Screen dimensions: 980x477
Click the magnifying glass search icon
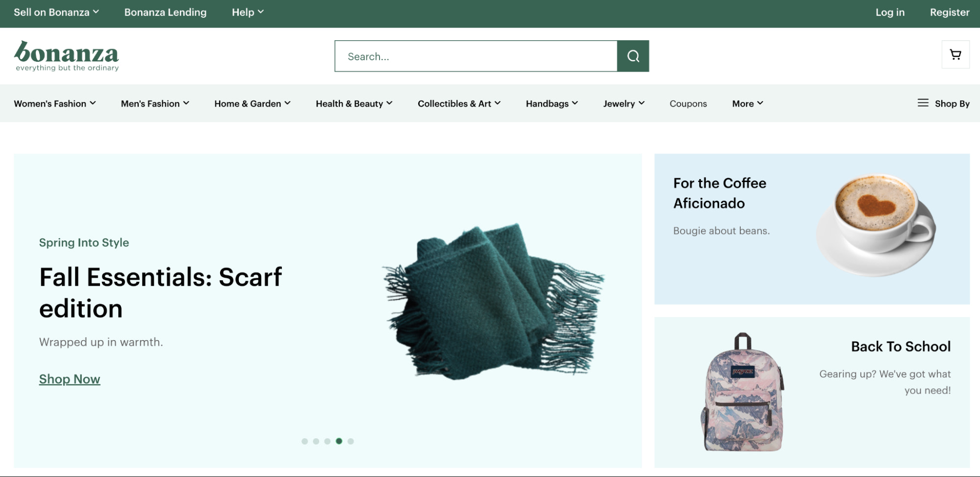tap(633, 56)
